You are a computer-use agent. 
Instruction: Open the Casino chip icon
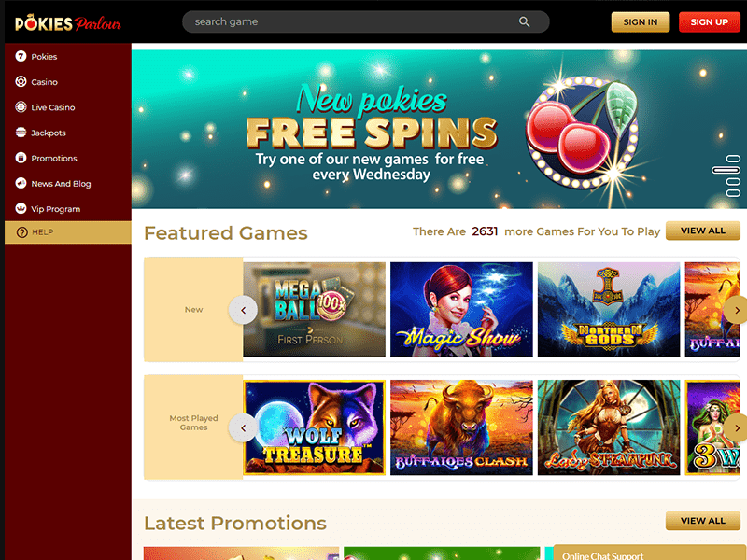pos(21,81)
